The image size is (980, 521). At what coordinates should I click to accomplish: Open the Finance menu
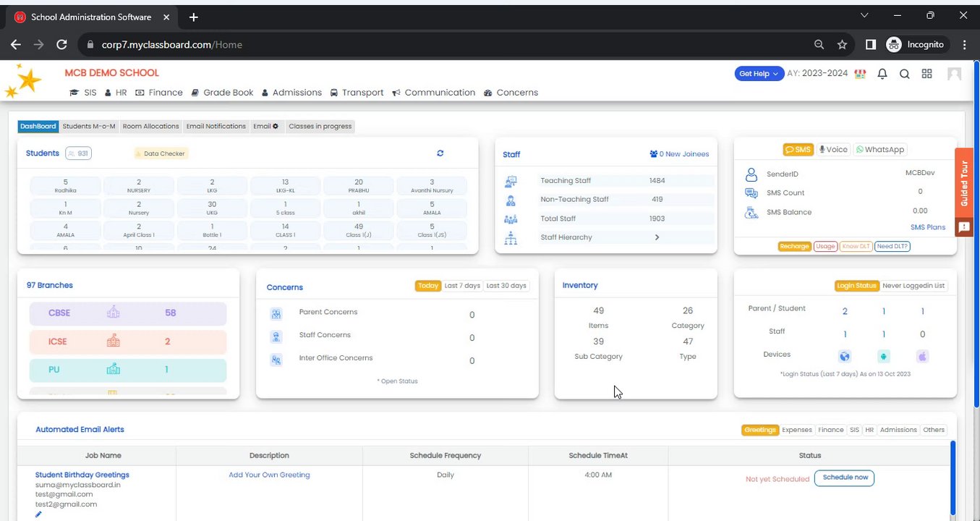pos(159,93)
